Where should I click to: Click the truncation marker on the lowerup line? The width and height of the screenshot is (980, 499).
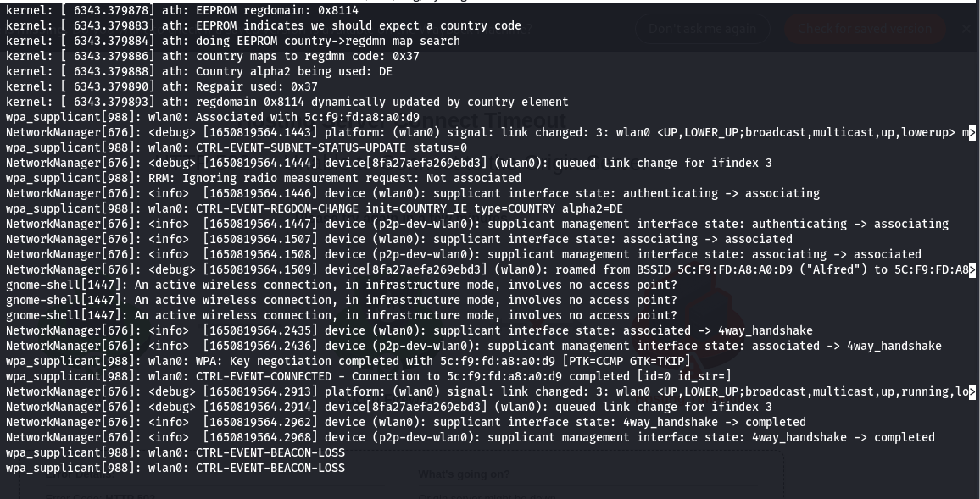tap(972, 132)
